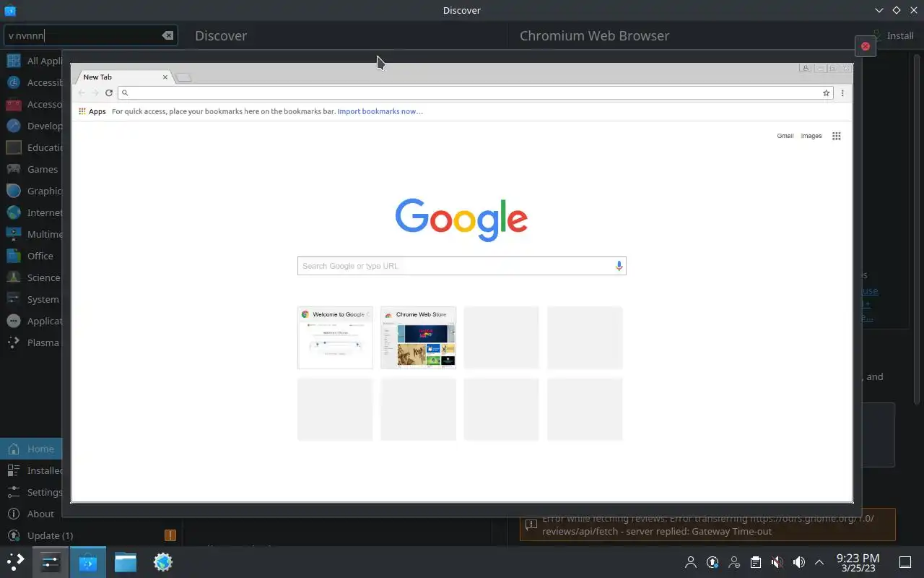Open Apps shortcut on bookmarks bar
Screen dimensions: 924x578
92,111
